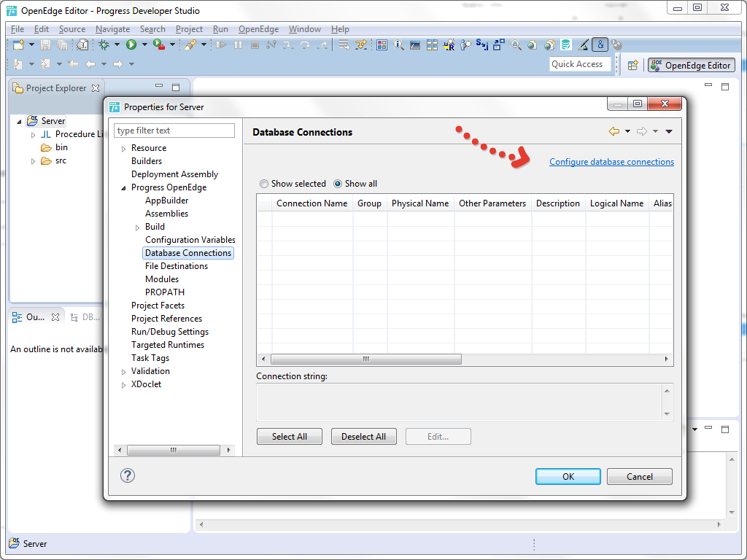Select Project Facets in the properties tree
Viewport: 747px width, 560px height.
(158, 306)
